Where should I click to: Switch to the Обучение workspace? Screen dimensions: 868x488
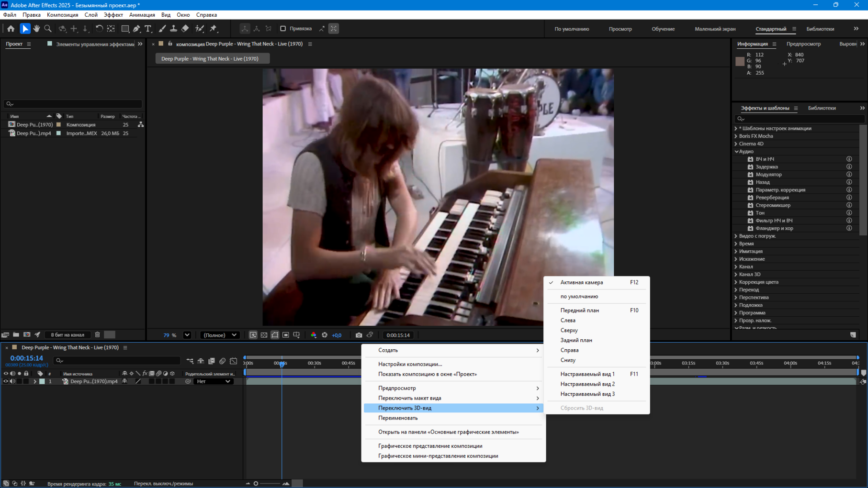663,29
